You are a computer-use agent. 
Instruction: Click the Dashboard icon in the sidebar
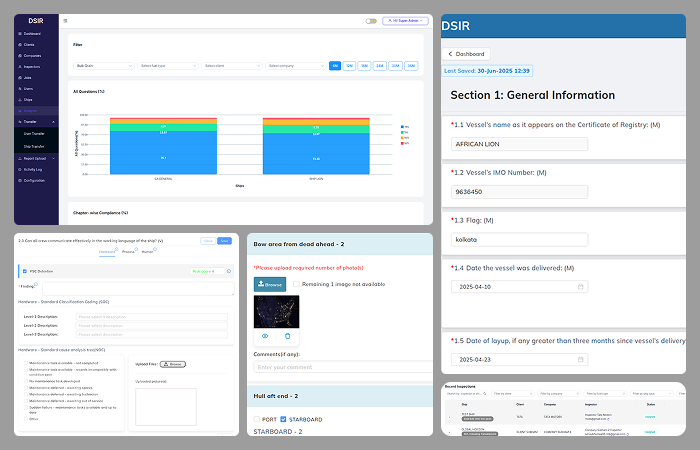[x=20, y=34]
